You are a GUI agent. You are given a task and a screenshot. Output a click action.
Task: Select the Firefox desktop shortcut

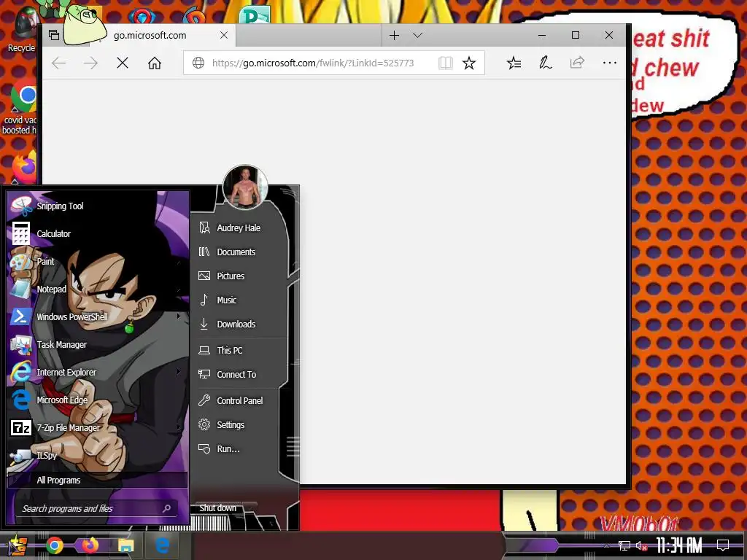coord(24,168)
